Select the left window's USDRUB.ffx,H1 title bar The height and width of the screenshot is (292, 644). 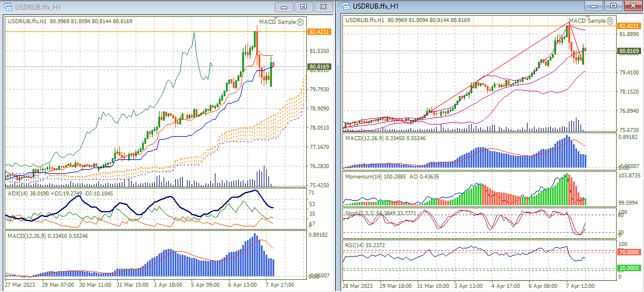tap(146, 6)
